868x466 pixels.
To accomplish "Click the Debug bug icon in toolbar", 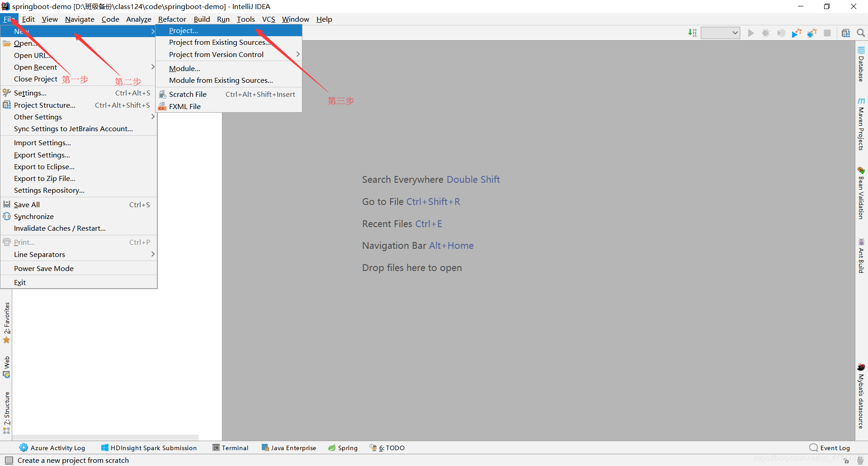I will pyautogui.click(x=766, y=33).
